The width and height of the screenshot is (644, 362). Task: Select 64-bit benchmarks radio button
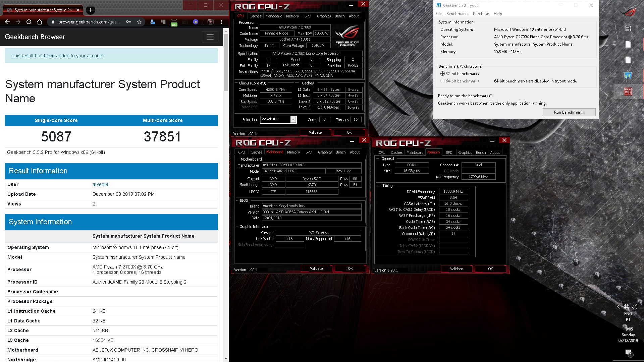(x=442, y=81)
